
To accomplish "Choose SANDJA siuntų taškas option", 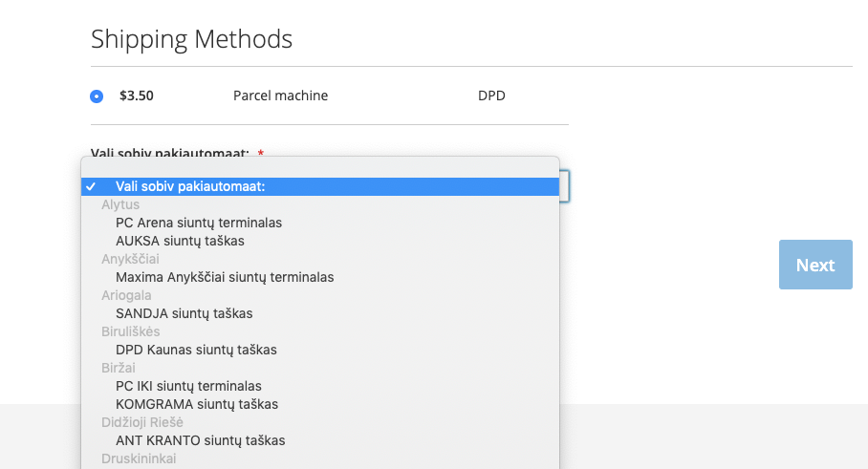I will (320, 313).
